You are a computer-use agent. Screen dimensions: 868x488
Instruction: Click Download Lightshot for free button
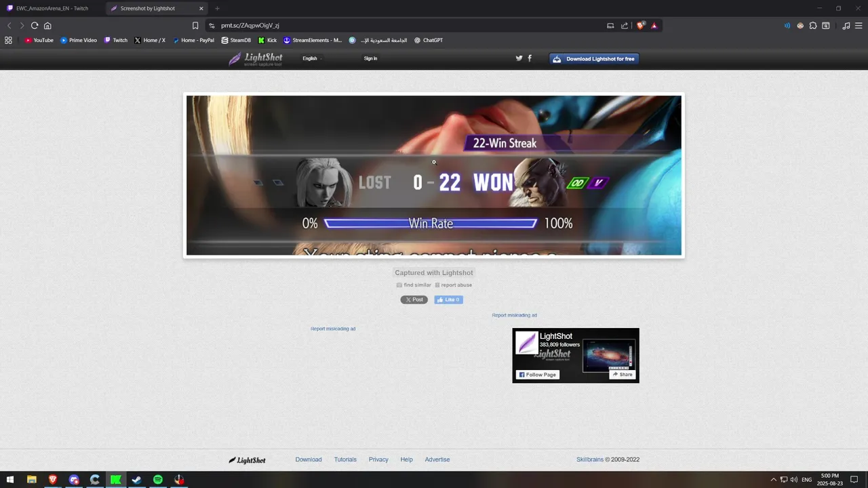click(594, 59)
